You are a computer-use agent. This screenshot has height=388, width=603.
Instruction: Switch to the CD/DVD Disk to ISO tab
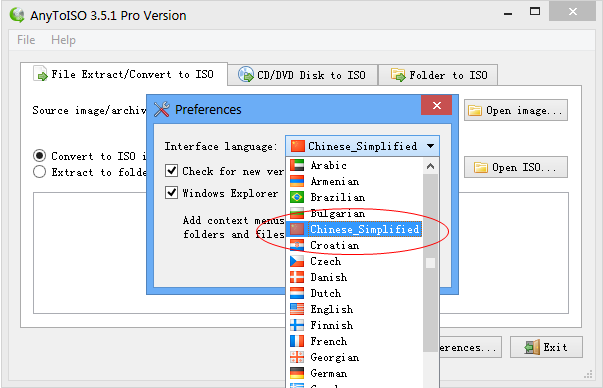302,75
